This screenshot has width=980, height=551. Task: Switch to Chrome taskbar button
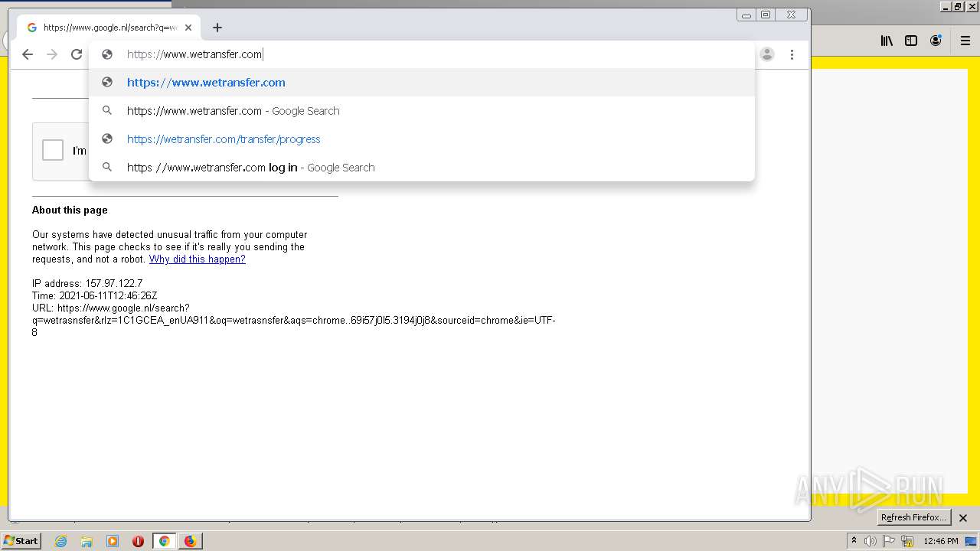pyautogui.click(x=165, y=541)
